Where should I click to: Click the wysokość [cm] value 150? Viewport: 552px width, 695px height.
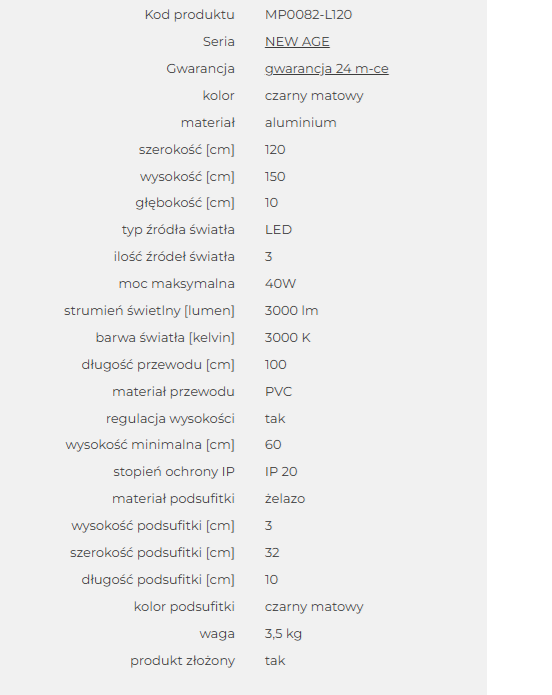pos(275,177)
